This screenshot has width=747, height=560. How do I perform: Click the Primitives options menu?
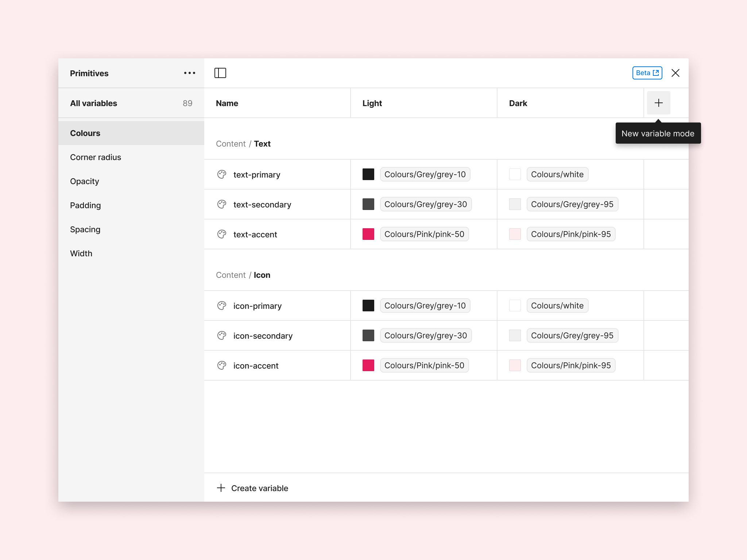tap(189, 73)
